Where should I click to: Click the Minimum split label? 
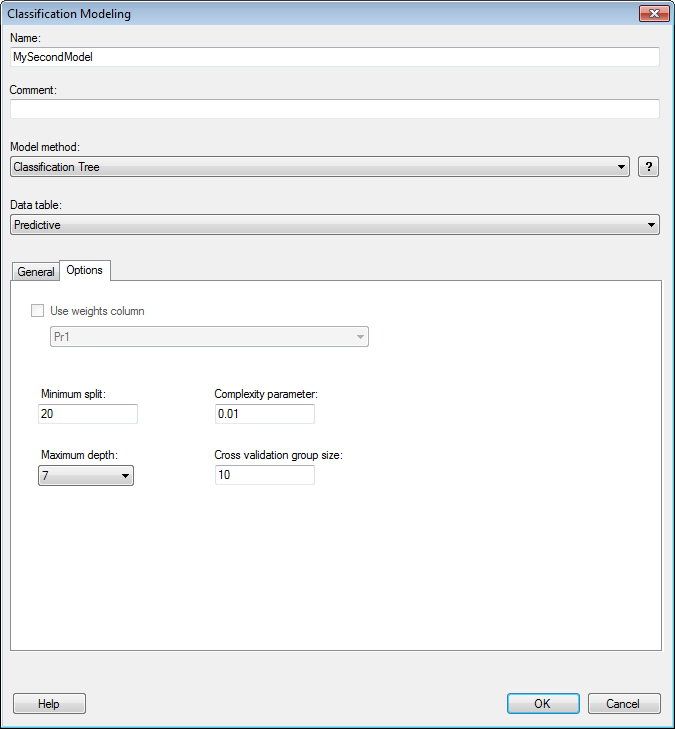73,394
